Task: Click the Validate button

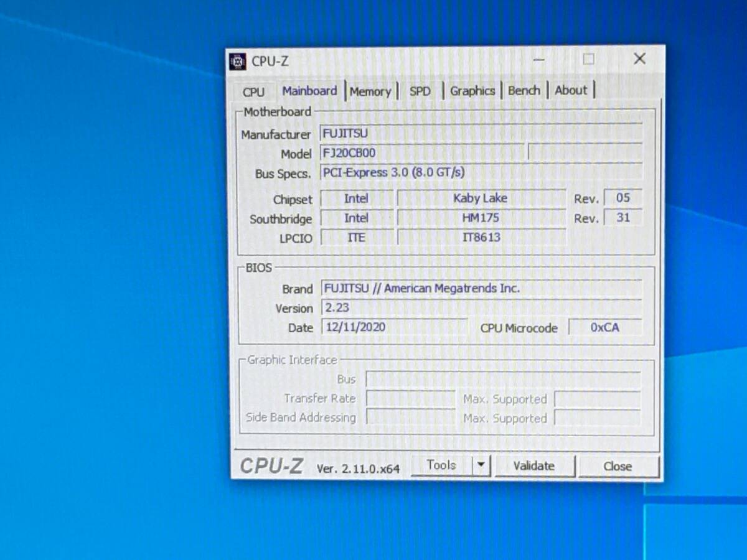Action: 533,465
